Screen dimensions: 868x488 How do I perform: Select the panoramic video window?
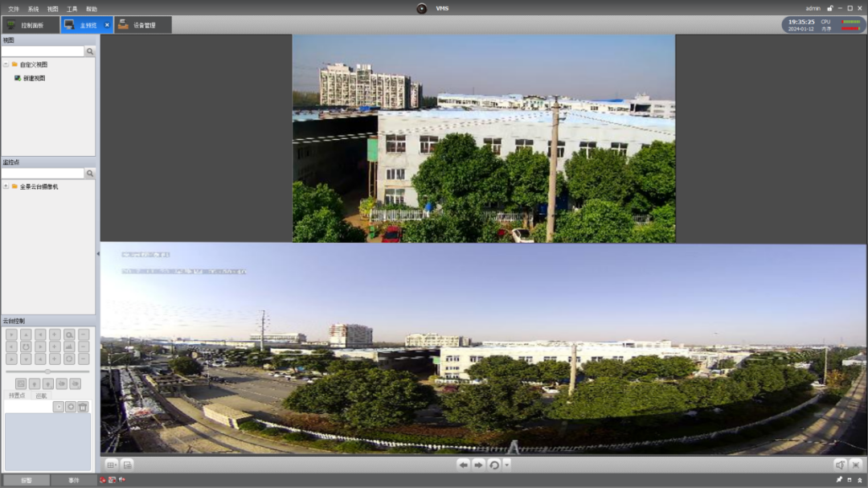[483, 349]
